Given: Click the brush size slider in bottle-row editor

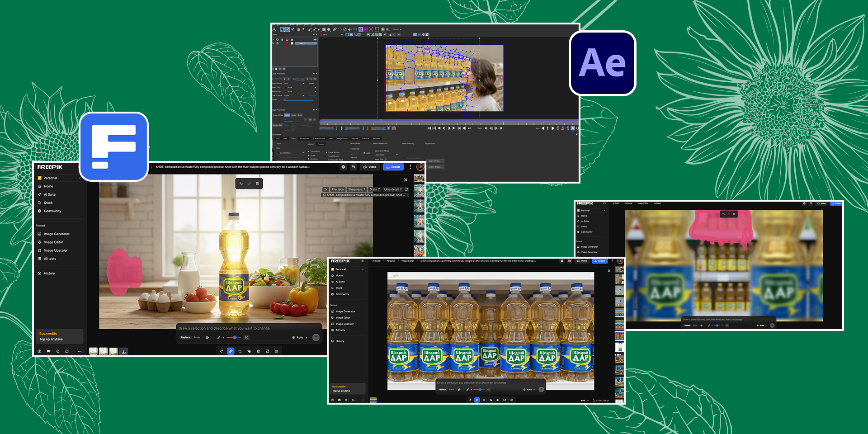Looking at the screenshot, I should pos(479,389).
